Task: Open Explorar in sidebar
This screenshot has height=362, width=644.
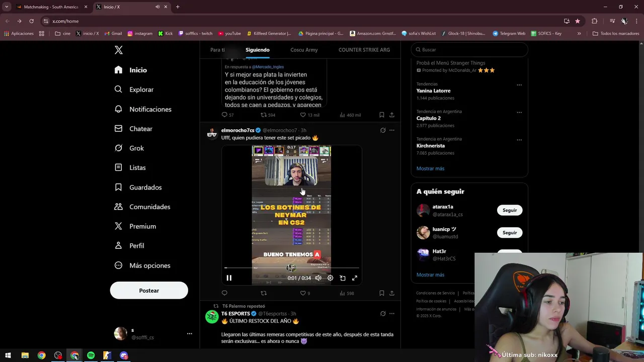Action: pos(134,89)
